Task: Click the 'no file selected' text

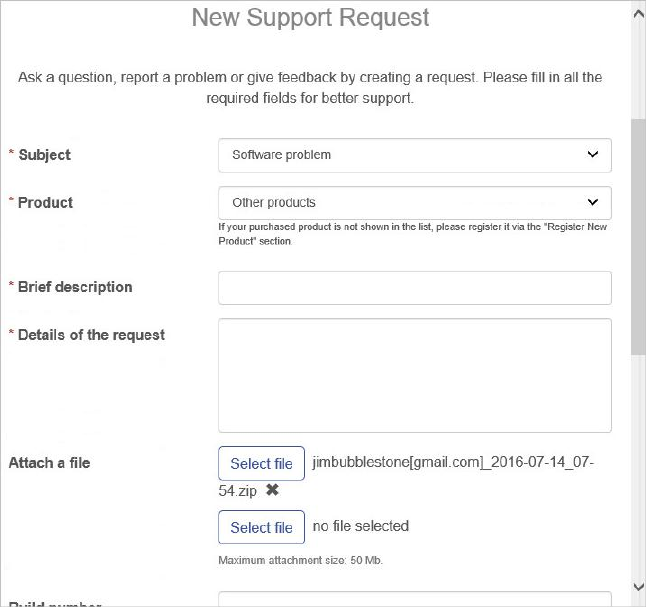Action: coord(361,526)
